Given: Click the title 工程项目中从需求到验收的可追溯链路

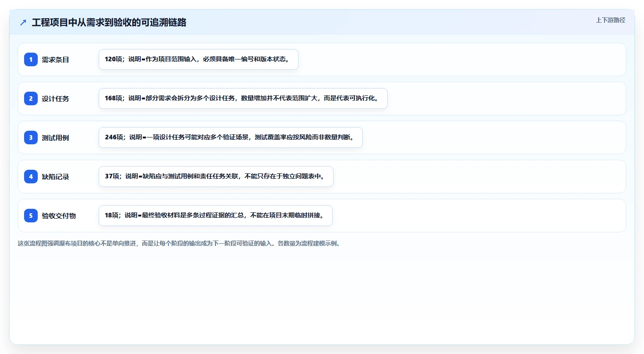Looking at the screenshot, I should [x=109, y=22].
